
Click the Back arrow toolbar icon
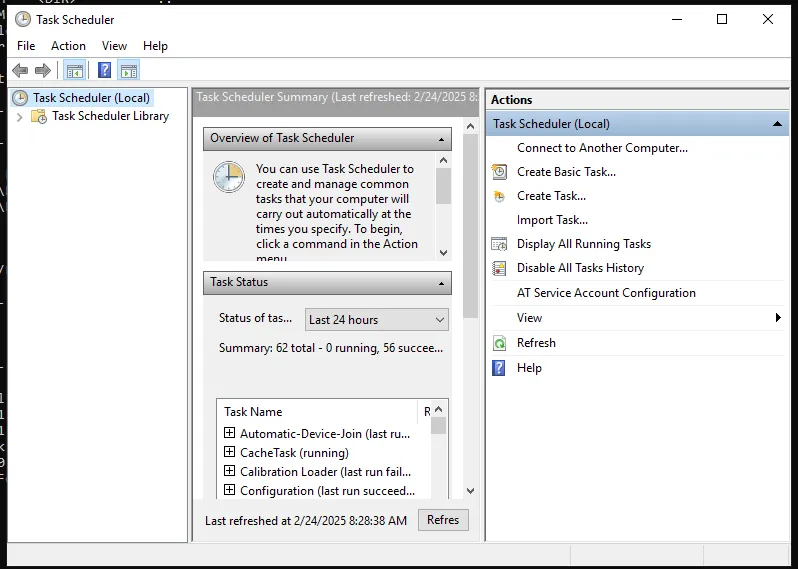pyautogui.click(x=20, y=70)
